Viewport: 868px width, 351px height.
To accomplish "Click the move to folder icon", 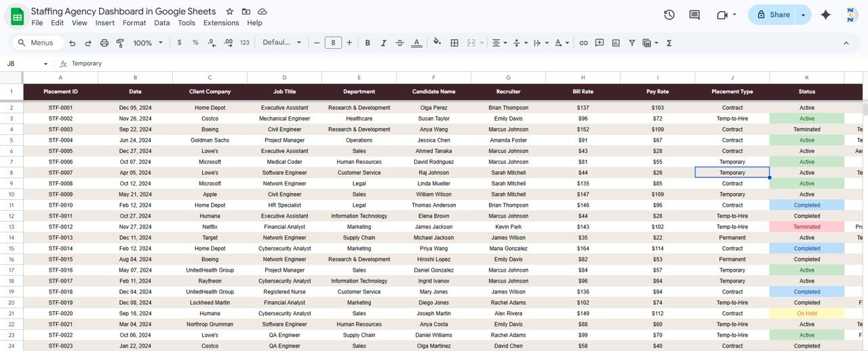I will click(x=246, y=12).
